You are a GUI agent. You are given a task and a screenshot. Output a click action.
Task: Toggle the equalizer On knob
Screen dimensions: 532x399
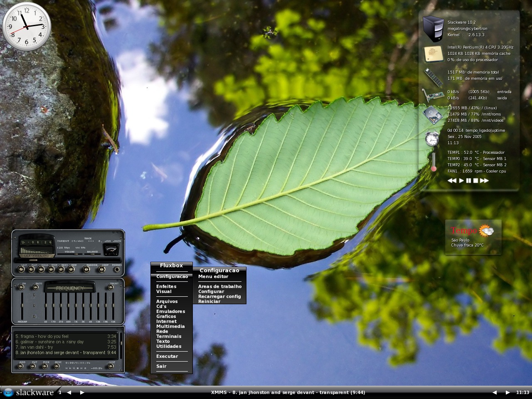[21, 287]
